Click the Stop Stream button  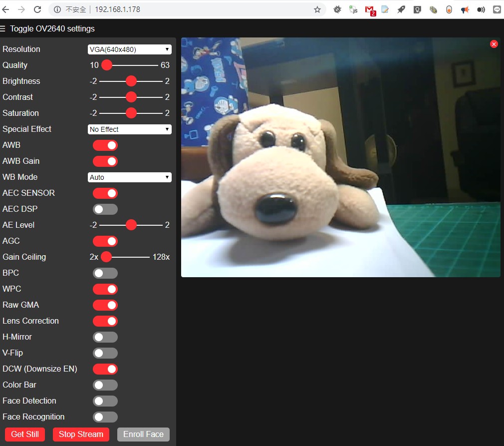80,434
